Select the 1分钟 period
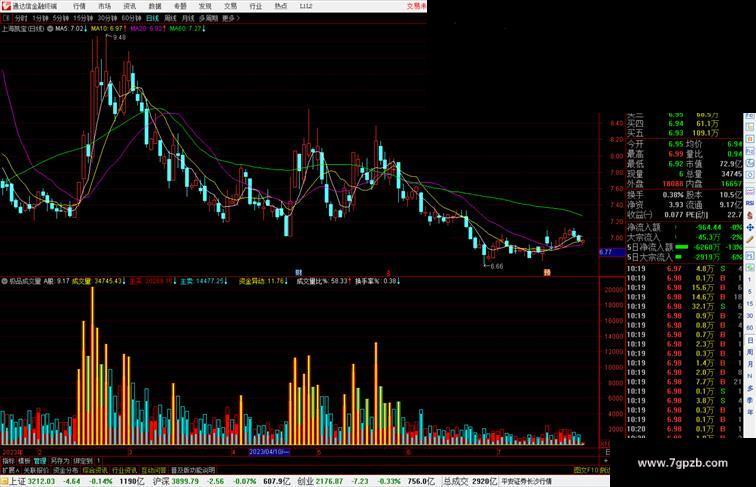The height and width of the screenshot is (487, 756). [x=40, y=18]
